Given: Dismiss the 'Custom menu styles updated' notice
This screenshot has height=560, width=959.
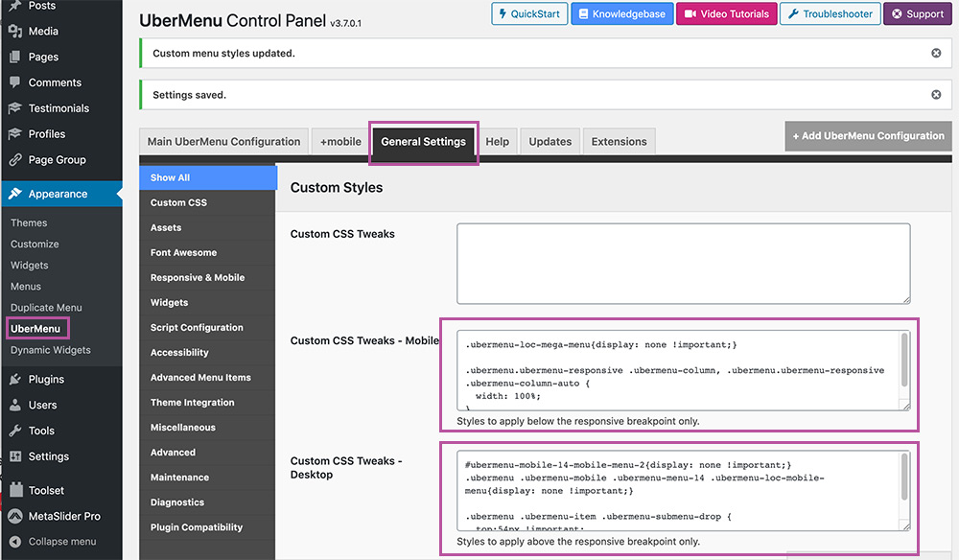Looking at the screenshot, I should (x=936, y=53).
